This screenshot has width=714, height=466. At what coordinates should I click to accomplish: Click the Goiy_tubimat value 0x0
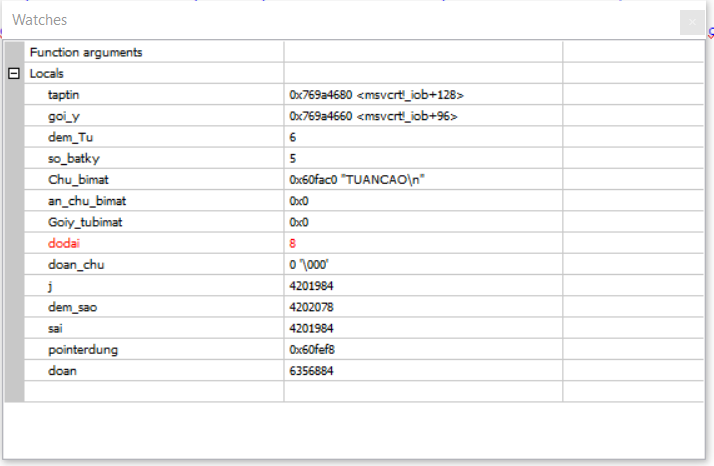pos(299,222)
